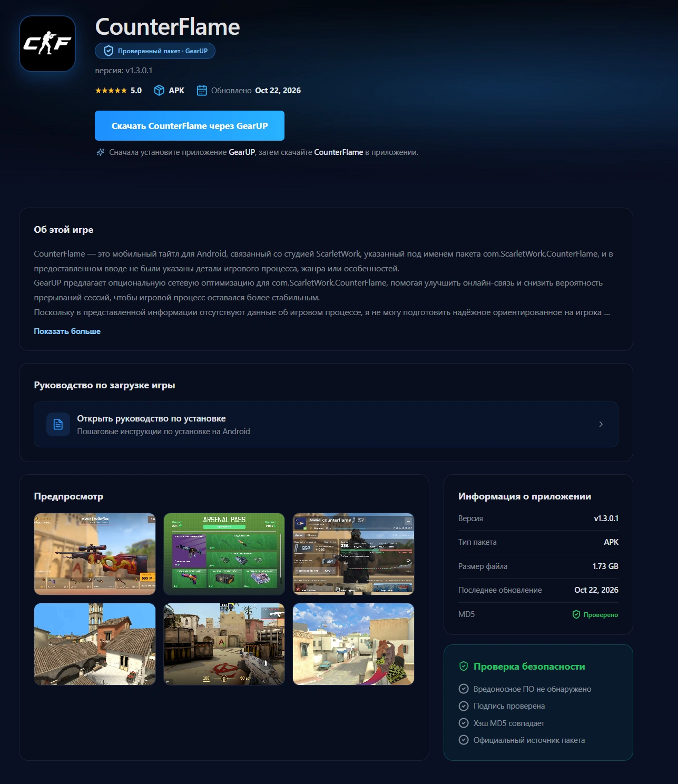Click the check icon for Вредоносное ПО не обнаружено
The image size is (678, 784).
pos(464,689)
